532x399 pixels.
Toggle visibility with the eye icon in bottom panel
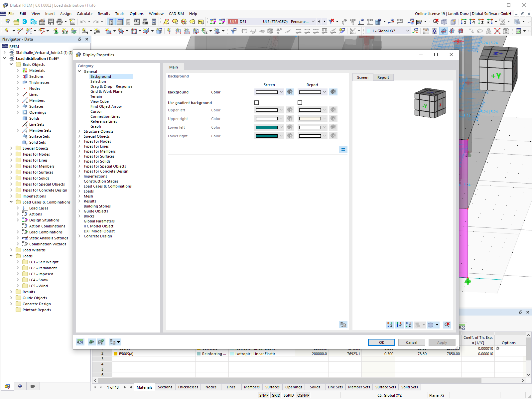click(x=20, y=386)
